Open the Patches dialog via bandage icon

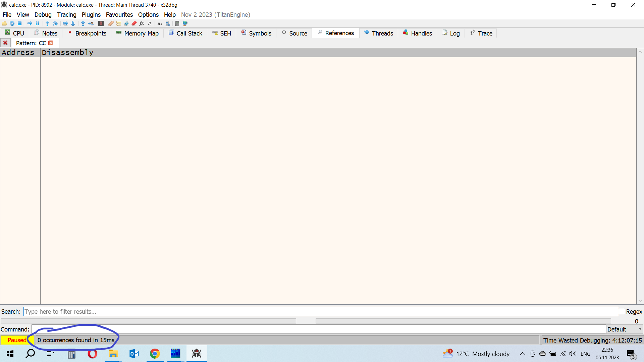(x=111, y=23)
